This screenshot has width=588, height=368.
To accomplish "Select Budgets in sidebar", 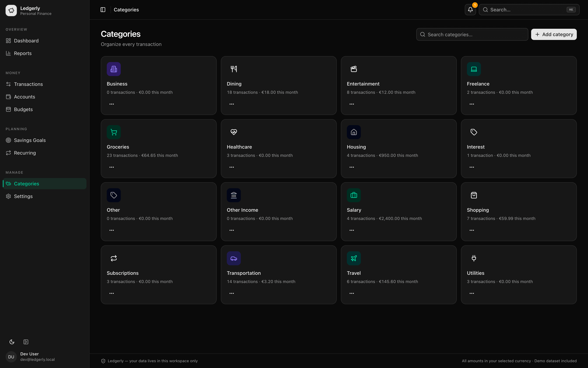I will pyautogui.click(x=45, y=110).
